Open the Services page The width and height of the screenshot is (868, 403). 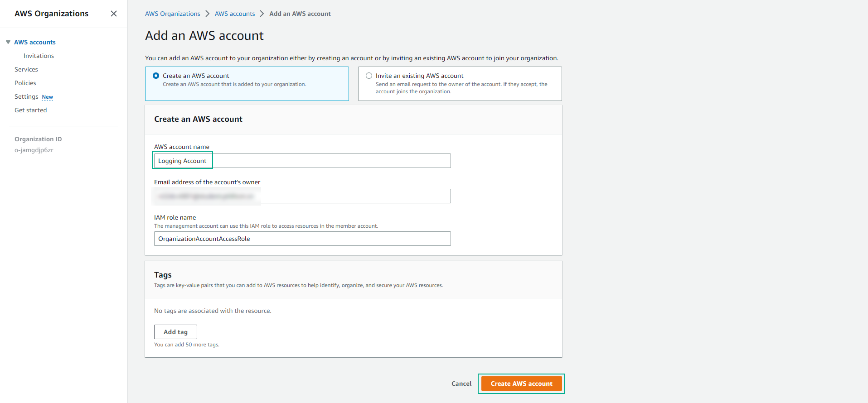tap(26, 69)
